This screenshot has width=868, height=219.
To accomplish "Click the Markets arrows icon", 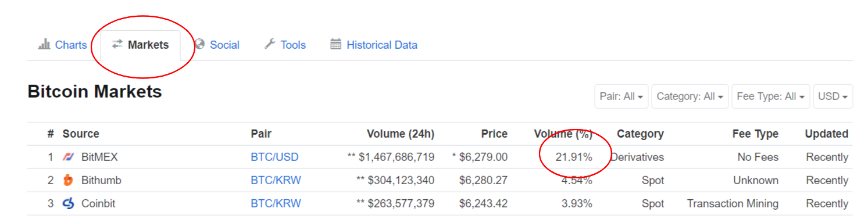I will pyautogui.click(x=117, y=44).
